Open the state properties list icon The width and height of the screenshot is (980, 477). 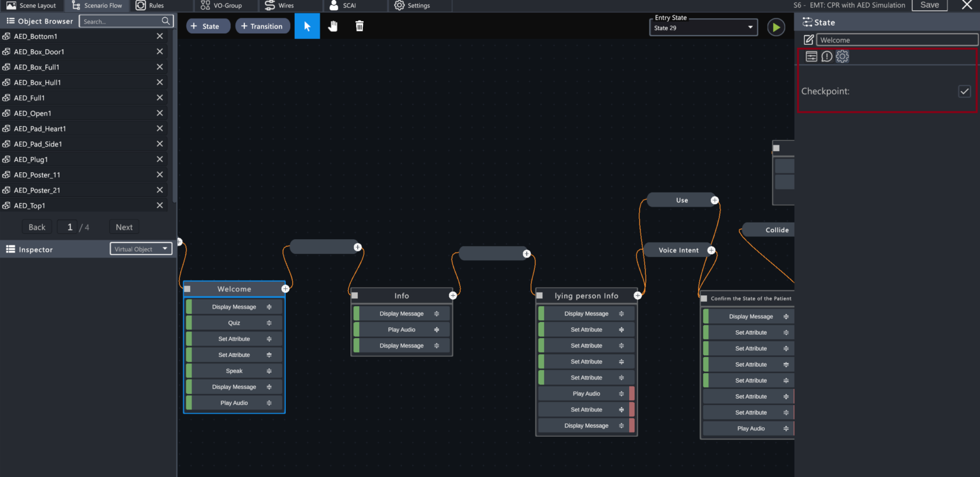point(811,57)
